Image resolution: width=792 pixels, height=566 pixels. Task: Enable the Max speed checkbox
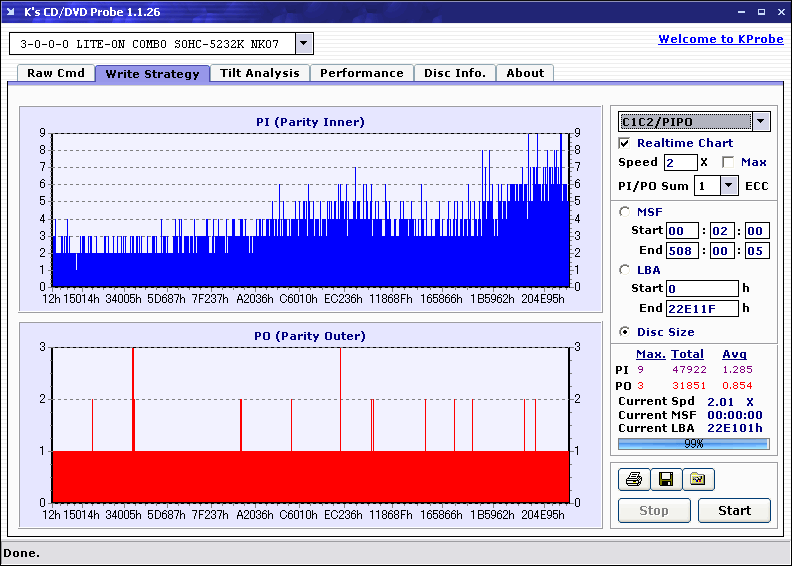728,162
